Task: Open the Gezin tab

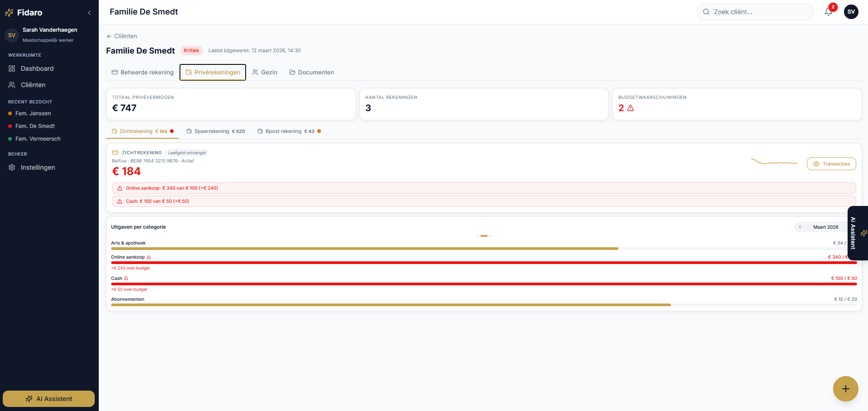Action: pyautogui.click(x=265, y=73)
